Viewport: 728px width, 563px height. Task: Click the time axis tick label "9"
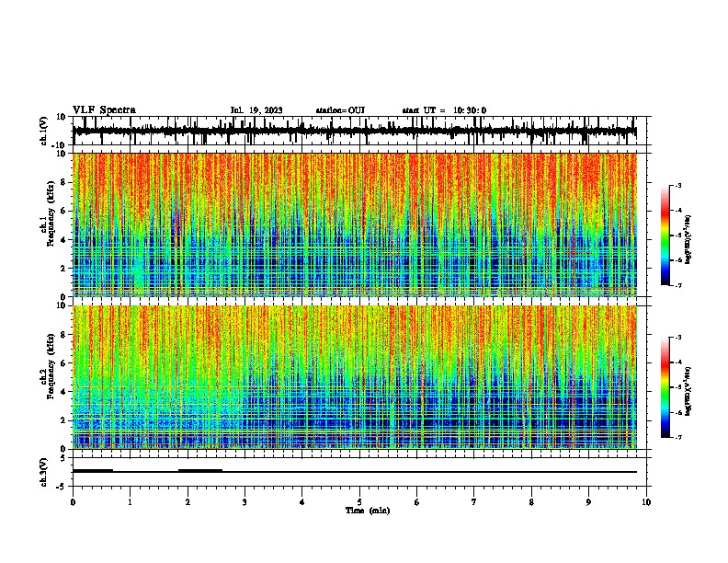pos(588,502)
